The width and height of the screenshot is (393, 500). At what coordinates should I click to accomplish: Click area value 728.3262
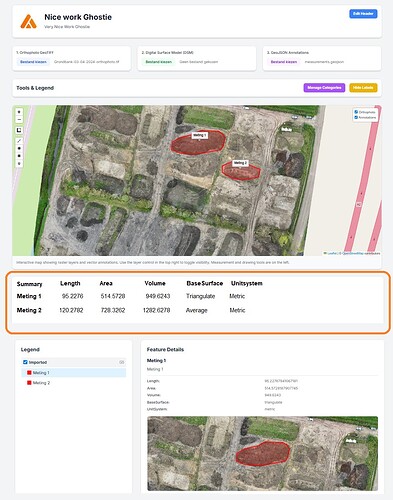point(113,310)
